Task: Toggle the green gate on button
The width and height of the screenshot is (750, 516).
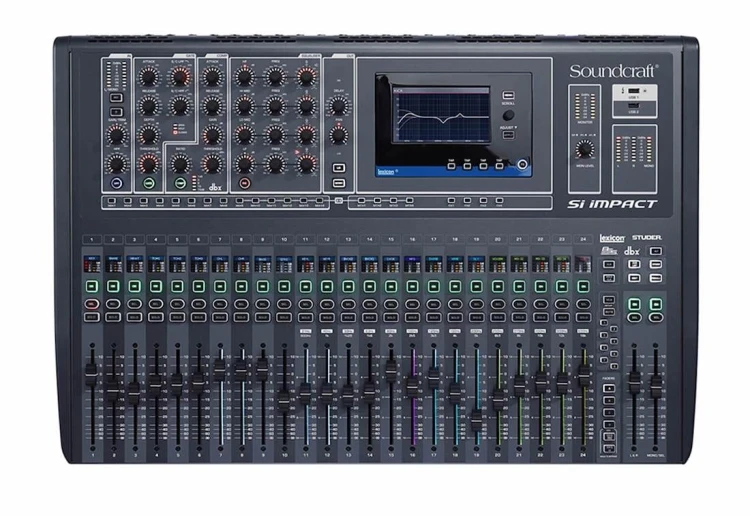Action: pyautogui.click(x=148, y=183)
